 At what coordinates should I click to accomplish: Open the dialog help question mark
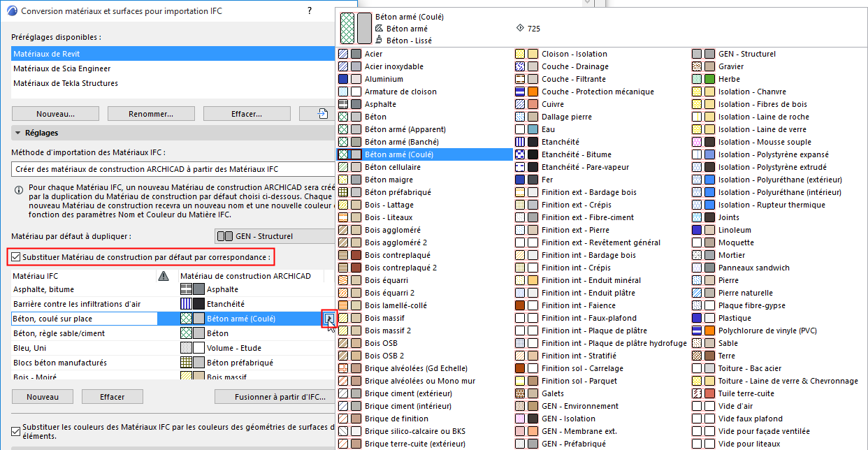tap(310, 10)
